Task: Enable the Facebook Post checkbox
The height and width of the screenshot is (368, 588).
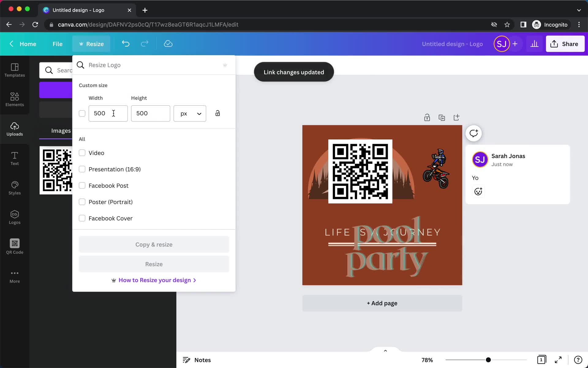Action: [82, 185]
